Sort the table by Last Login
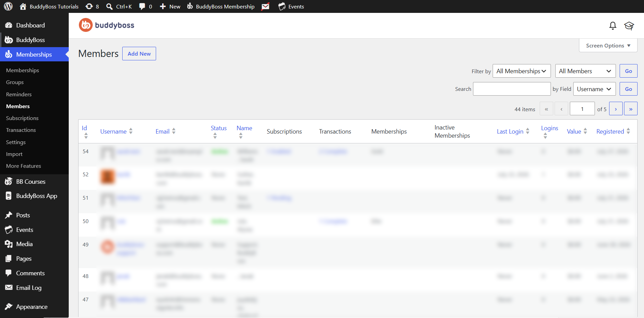644x318 pixels. tap(513, 132)
